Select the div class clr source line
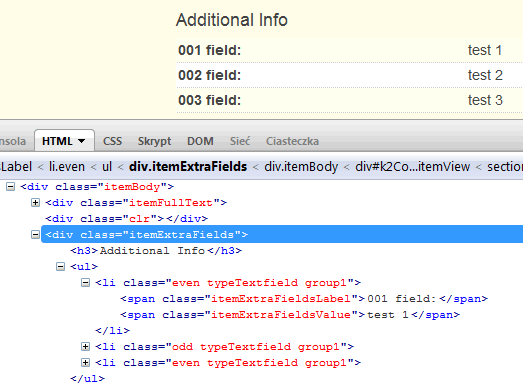 [126, 219]
